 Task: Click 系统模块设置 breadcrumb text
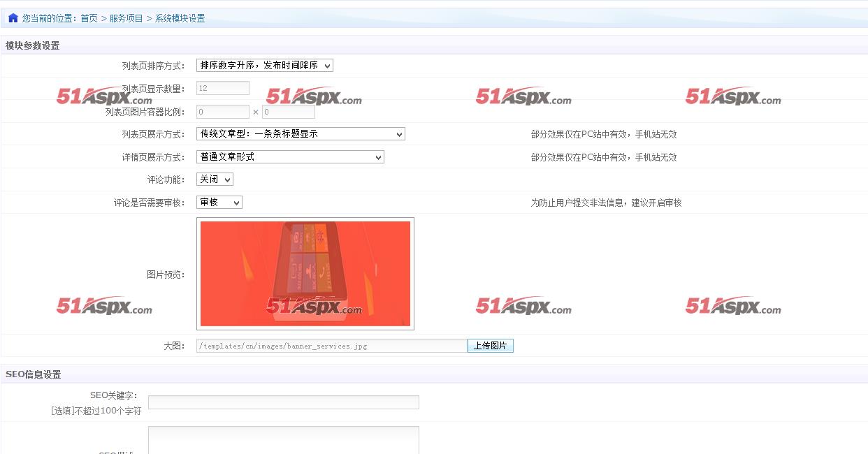tap(180, 18)
